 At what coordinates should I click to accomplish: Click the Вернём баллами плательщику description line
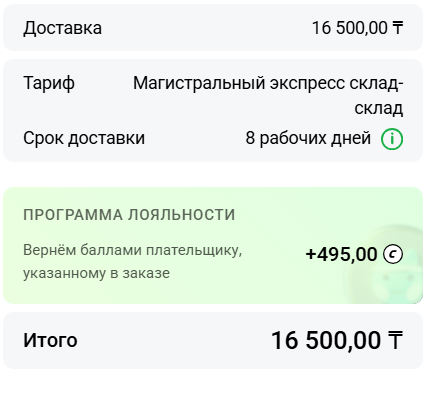point(132,250)
